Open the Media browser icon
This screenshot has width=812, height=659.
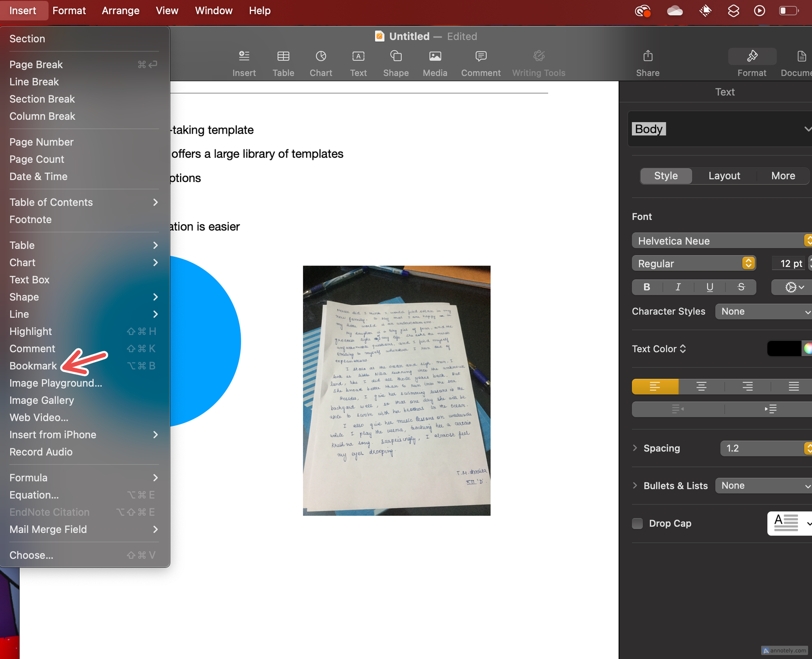tap(435, 61)
